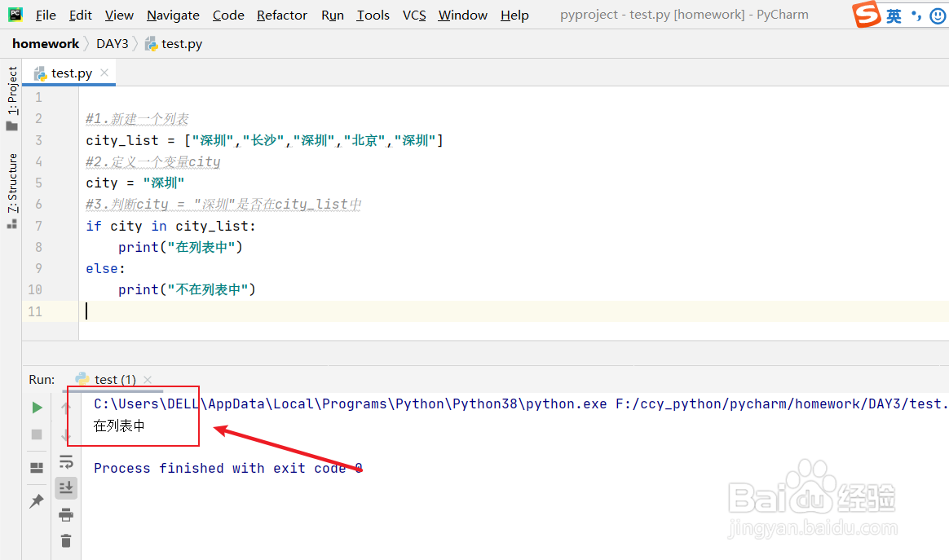Click line number 7 in the gutter

pos(39,226)
